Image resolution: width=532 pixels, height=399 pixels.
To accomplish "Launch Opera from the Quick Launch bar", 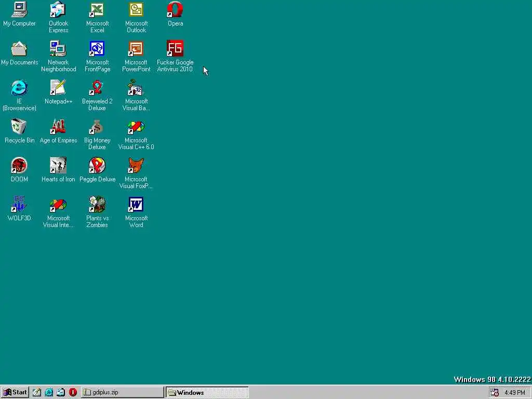I will coord(73,392).
